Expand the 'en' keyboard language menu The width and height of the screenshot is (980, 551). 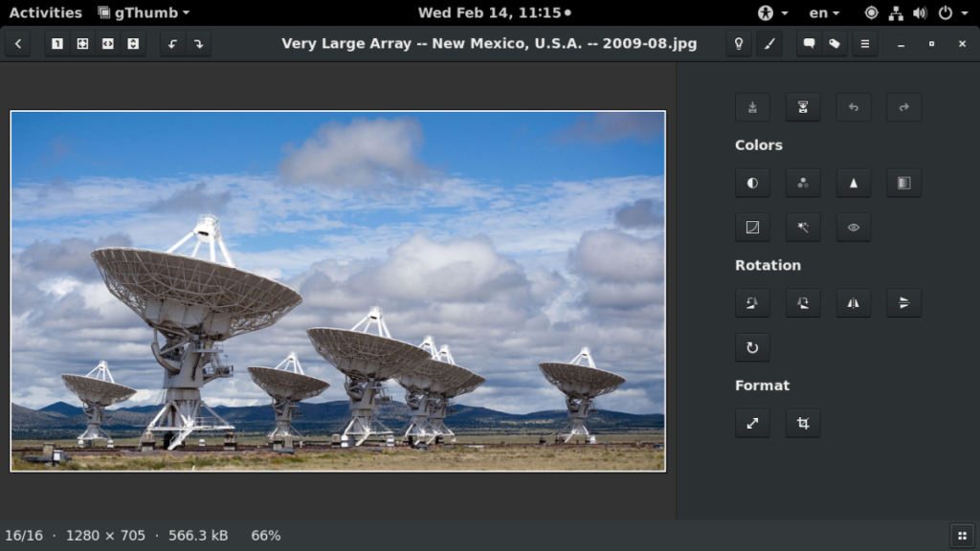tap(823, 12)
